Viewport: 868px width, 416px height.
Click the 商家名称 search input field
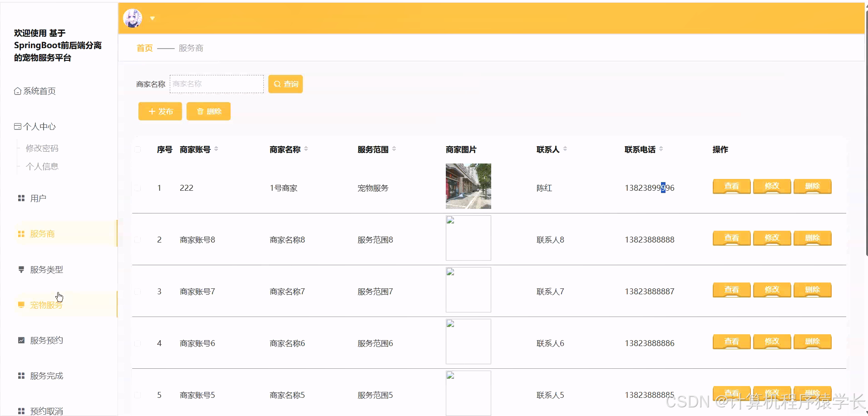[x=217, y=84]
